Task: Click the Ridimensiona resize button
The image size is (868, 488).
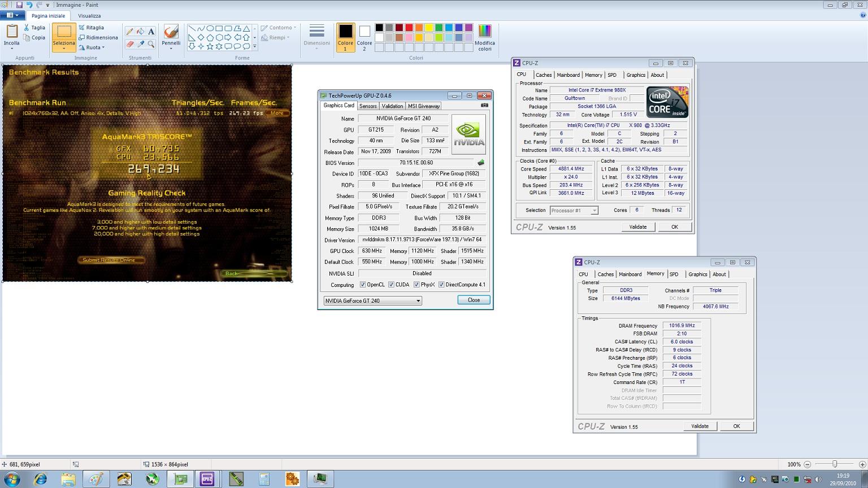Action: pyautogui.click(x=98, y=37)
